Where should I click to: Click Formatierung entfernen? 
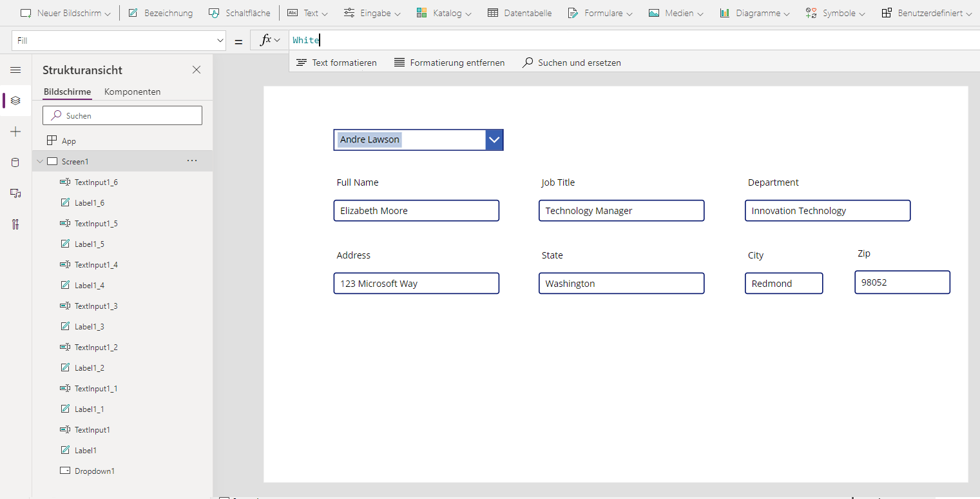(450, 63)
